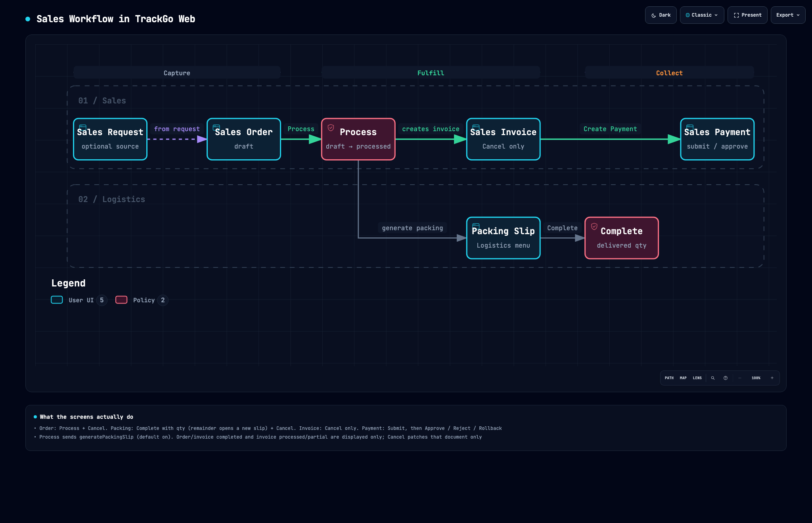This screenshot has height=523, width=812.
Task: Select the Packing Slip node
Action: pos(504,238)
